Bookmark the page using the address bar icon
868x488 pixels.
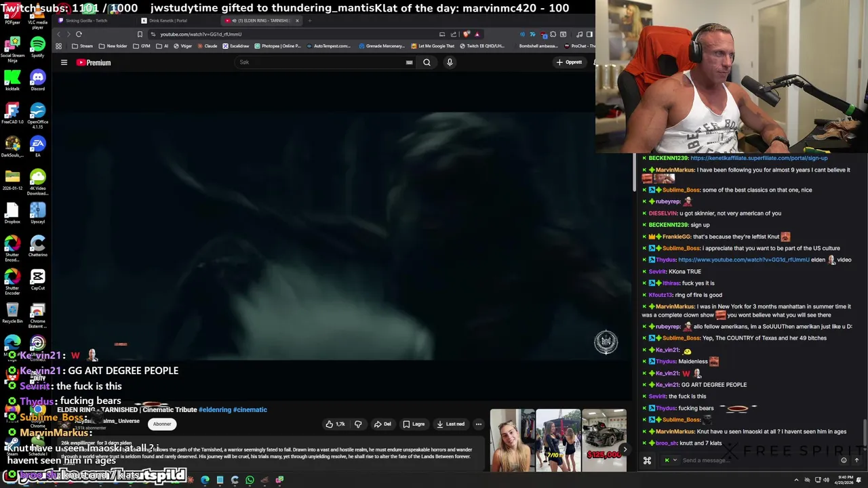140,34
